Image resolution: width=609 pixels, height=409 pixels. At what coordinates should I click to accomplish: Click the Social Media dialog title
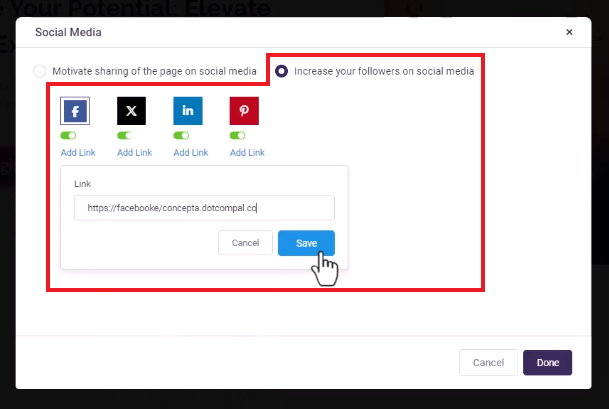[x=68, y=32]
